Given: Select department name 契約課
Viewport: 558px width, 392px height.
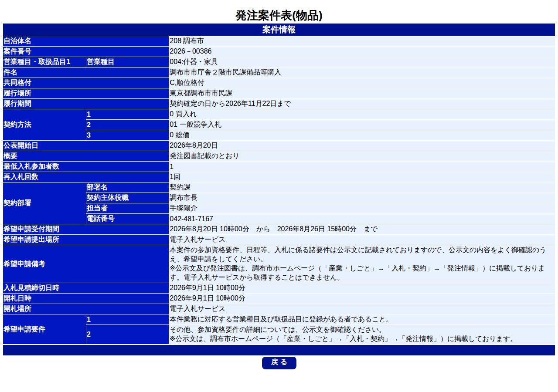Looking at the screenshot, I should coord(180,187).
